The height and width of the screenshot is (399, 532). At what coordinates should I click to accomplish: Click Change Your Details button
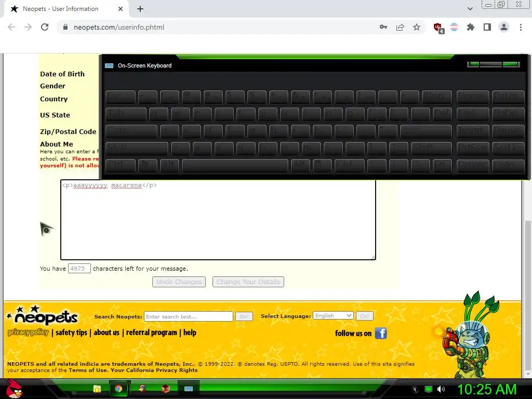[248, 282]
